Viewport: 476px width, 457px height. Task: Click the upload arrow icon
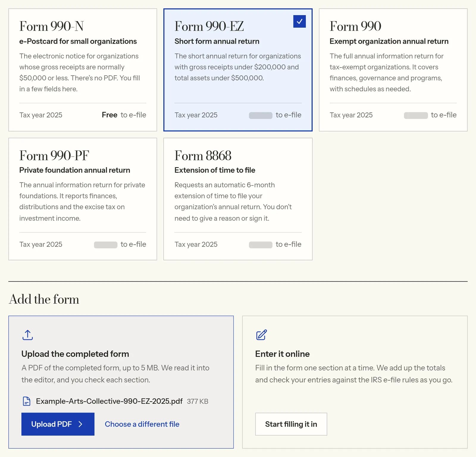point(28,335)
